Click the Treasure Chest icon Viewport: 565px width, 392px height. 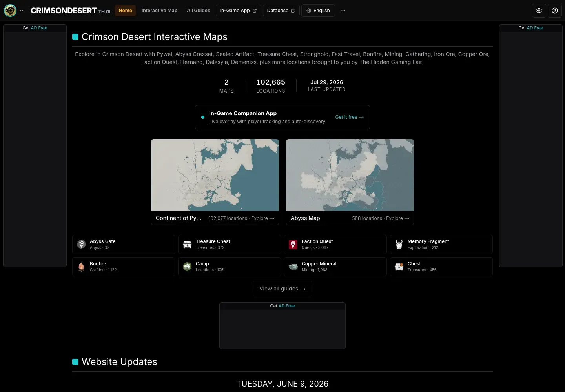point(187,245)
